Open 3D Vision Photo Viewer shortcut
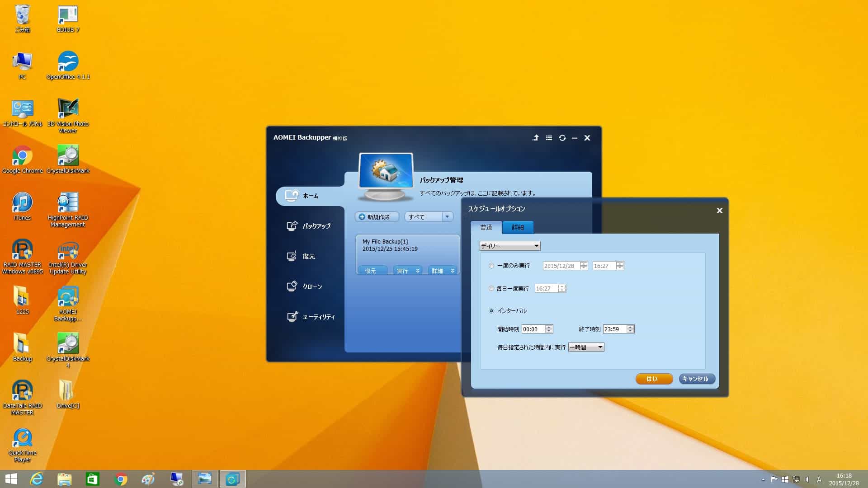 click(x=68, y=116)
